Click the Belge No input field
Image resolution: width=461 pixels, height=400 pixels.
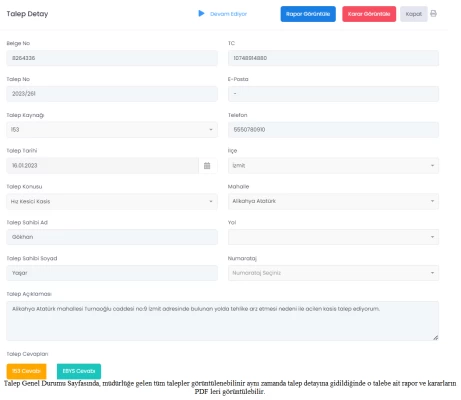click(x=112, y=58)
